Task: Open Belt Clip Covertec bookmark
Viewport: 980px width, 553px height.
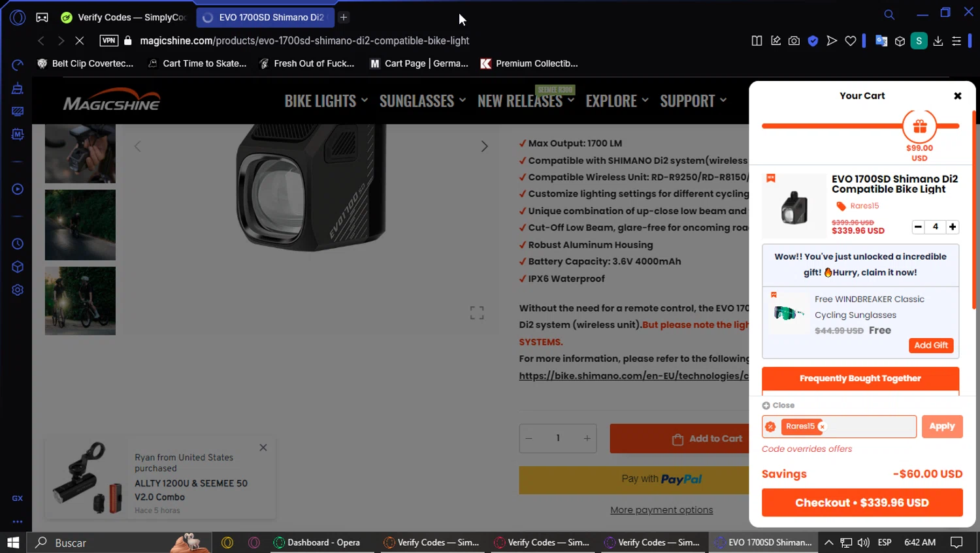Action: click(x=86, y=63)
